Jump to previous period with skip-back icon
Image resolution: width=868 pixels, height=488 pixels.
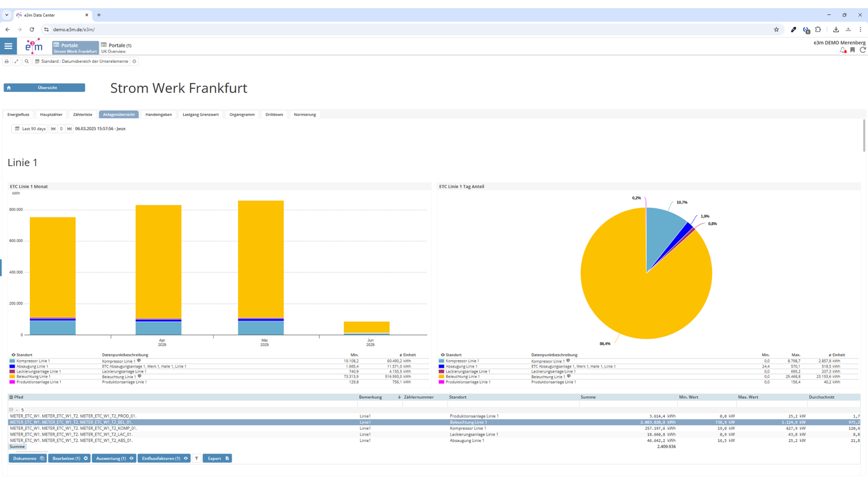[53, 129]
